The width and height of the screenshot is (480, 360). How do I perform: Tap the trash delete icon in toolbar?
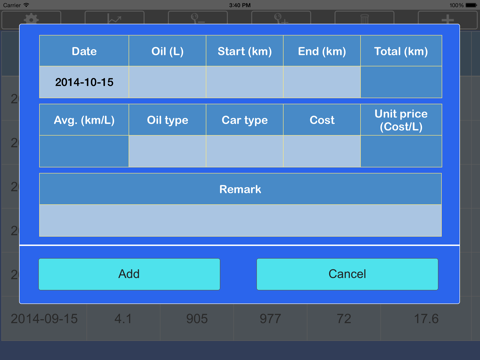click(x=365, y=19)
